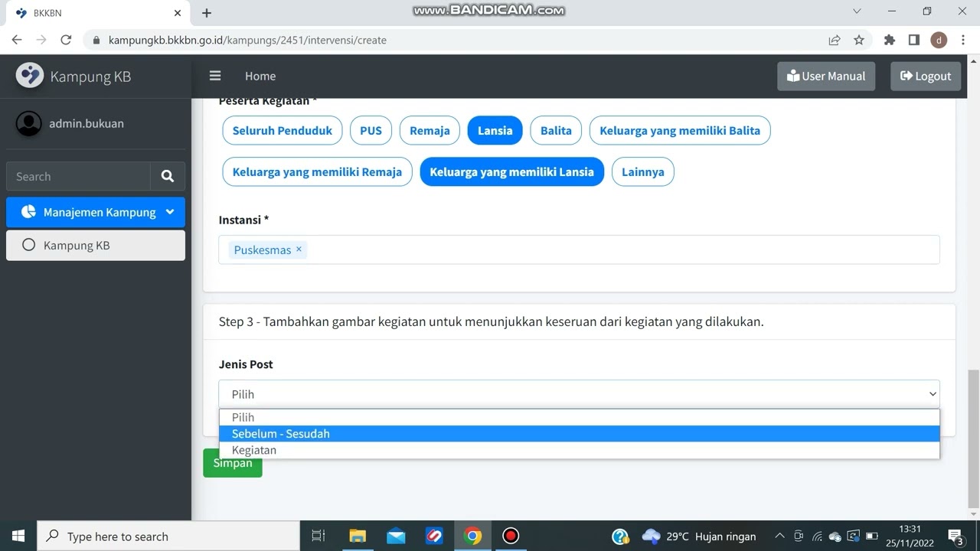The width and height of the screenshot is (980, 551).
Task: Click the share page icon in address bar
Action: click(835, 40)
